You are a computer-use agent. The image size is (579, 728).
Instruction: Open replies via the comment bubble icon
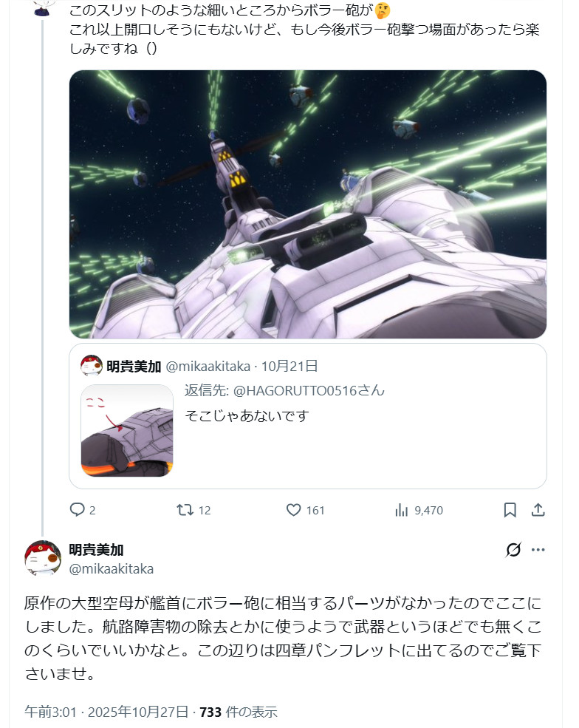pyautogui.click(x=77, y=510)
